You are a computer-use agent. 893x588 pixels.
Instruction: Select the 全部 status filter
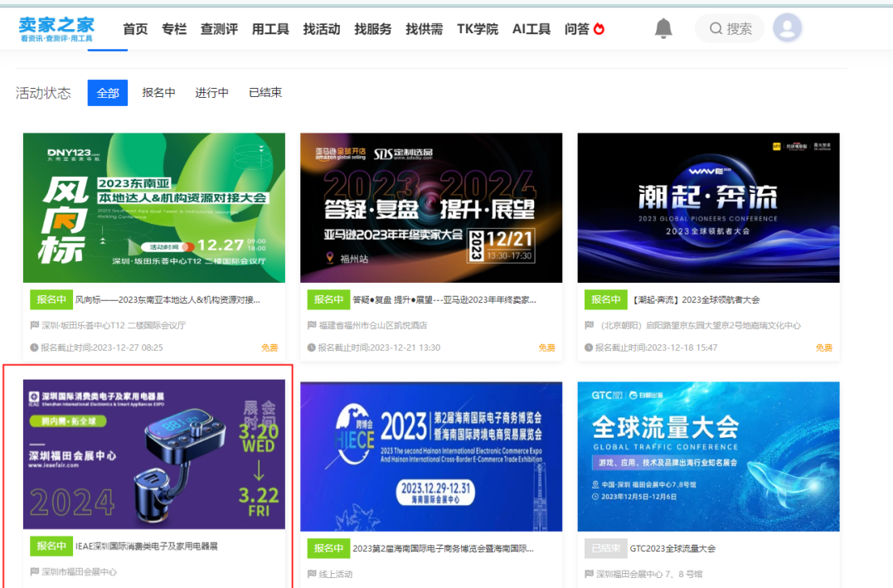coord(108,93)
